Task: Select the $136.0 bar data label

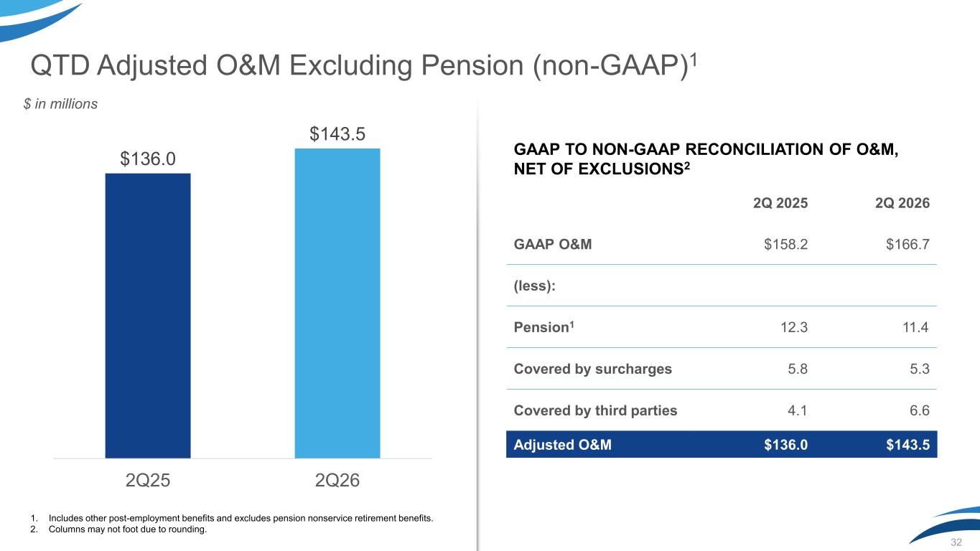Action: click(148, 158)
